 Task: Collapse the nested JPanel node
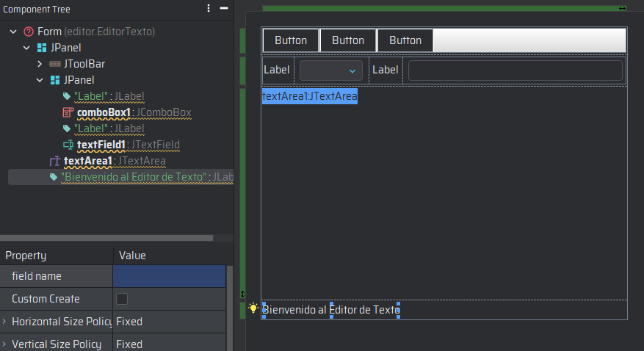coord(40,80)
